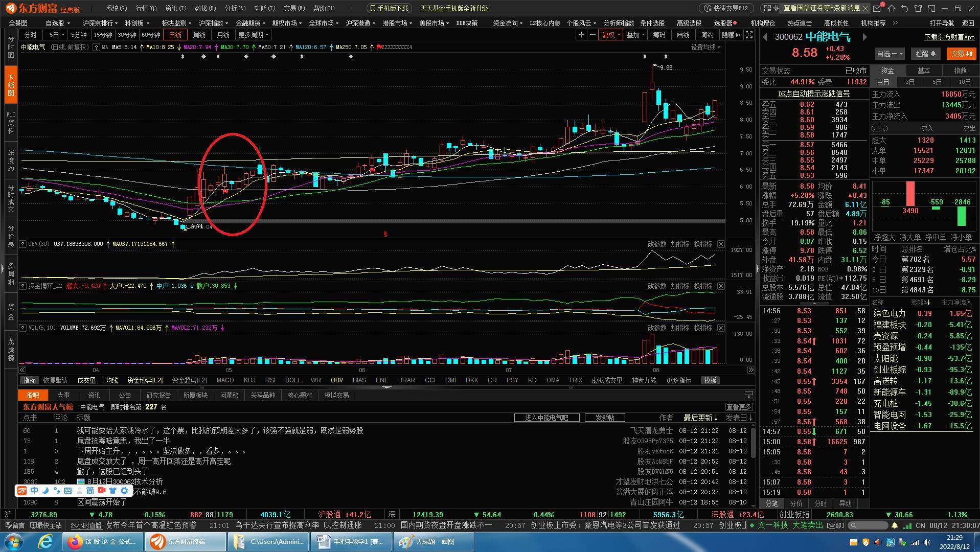Open help for OBV indicator panel

23,244
